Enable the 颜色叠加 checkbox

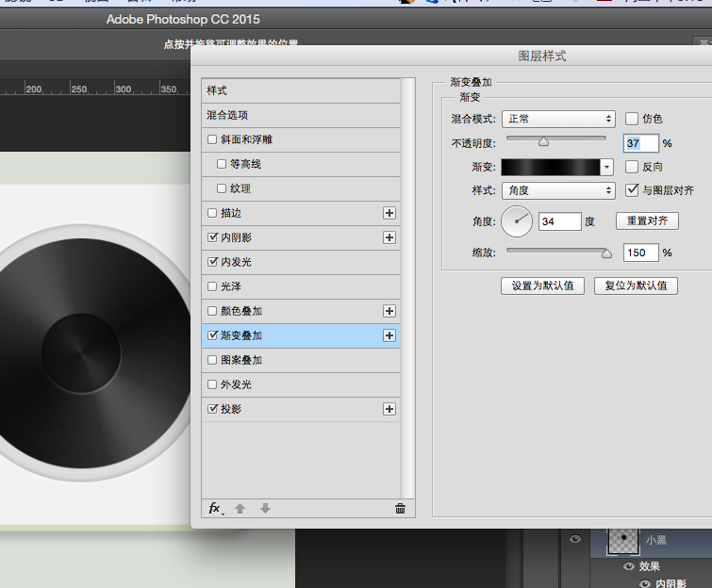coord(212,311)
